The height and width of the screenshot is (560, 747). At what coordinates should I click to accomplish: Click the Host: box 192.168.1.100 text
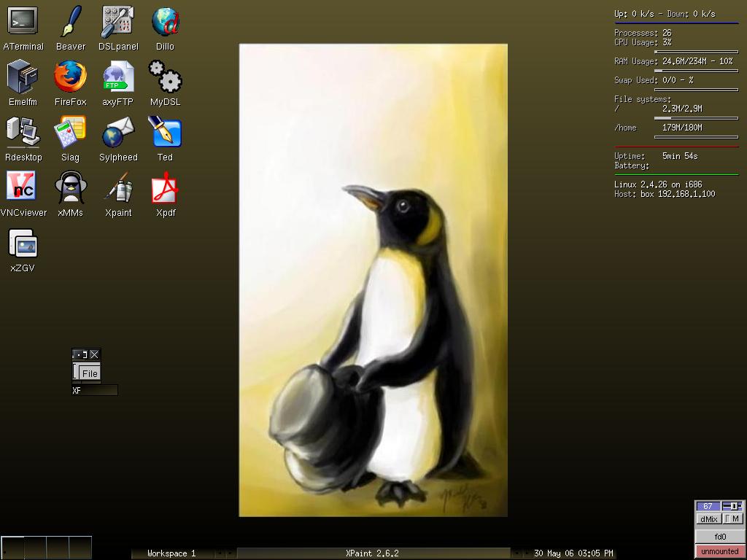pos(665,194)
